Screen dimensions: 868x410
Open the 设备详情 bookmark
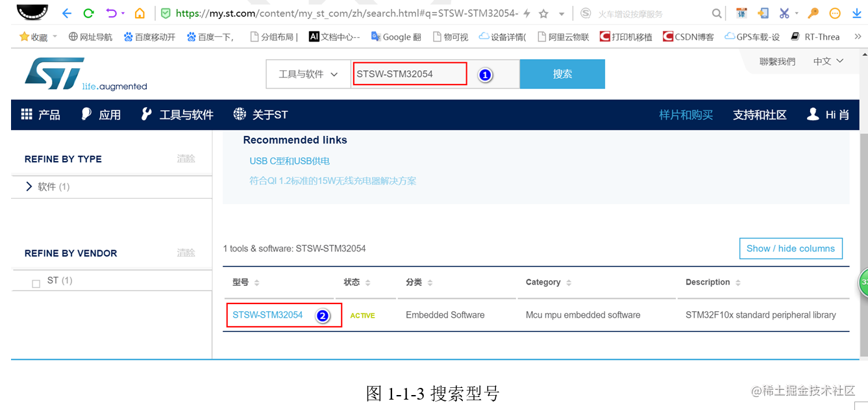tap(502, 37)
